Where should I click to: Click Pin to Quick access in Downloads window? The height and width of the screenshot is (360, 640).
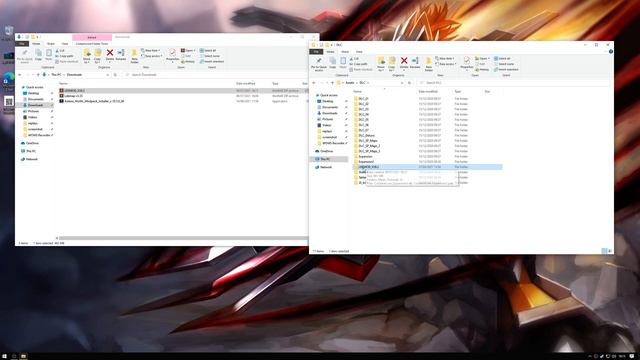point(24,56)
